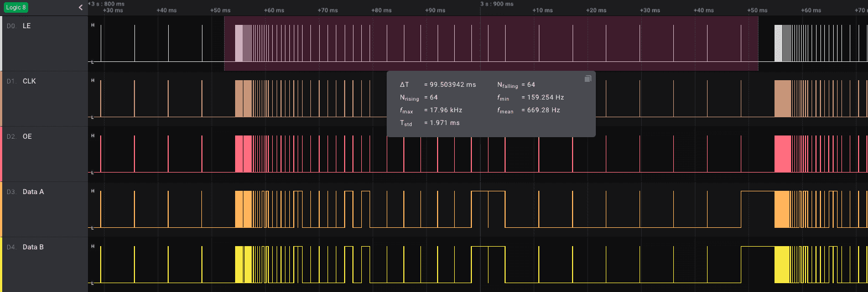Select the D1 CLK channel label
Screen dimensions: 868x292
(x=29, y=81)
